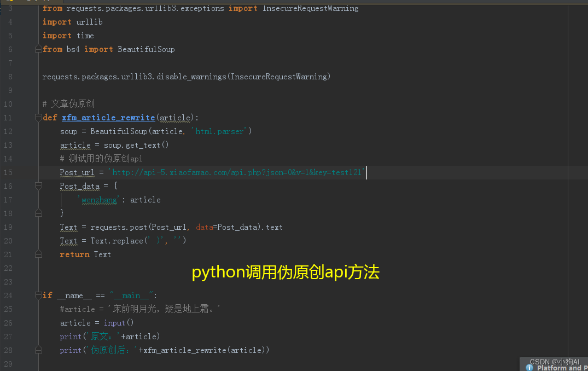Click requests.post call on line 19

[119, 227]
